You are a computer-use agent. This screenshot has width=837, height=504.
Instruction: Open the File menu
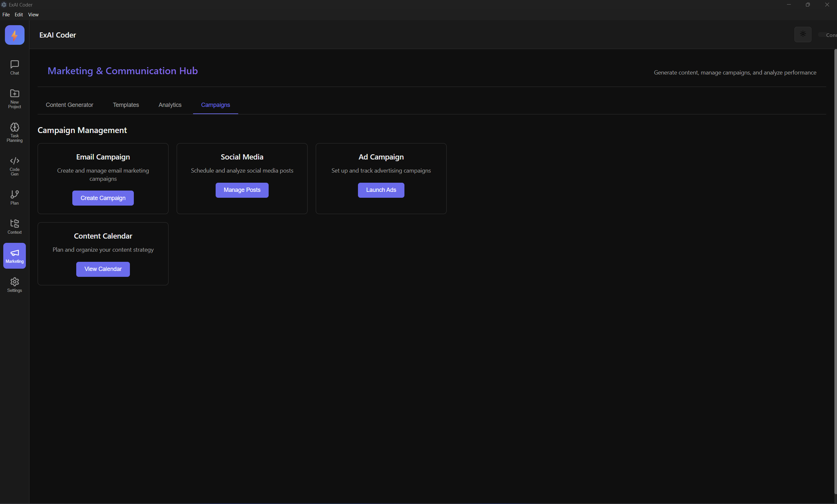click(x=6, y=15)
